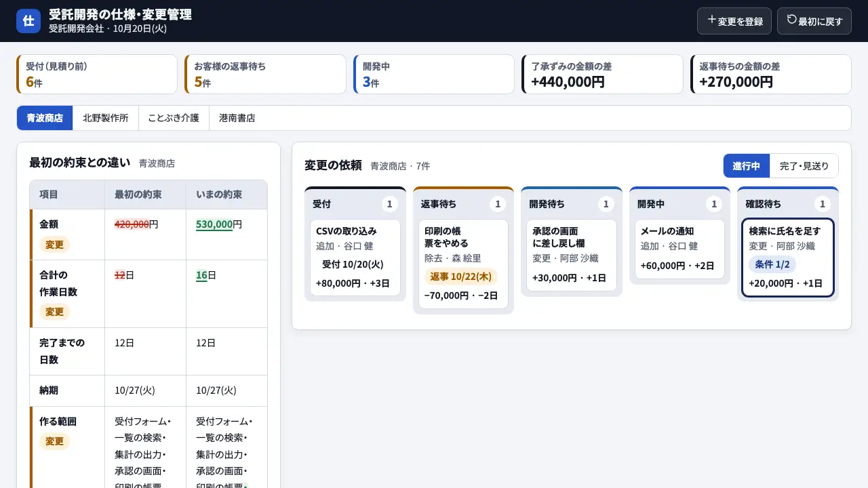
Task: Click the 変更を登録 button
Action: click(x=734, y=21)
